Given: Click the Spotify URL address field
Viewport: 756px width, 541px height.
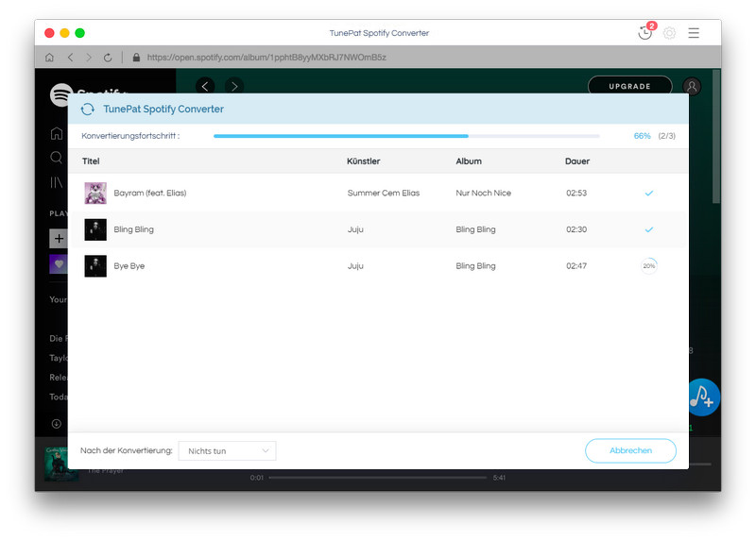Looking at the screenshot, I should [x=266, y=58].
